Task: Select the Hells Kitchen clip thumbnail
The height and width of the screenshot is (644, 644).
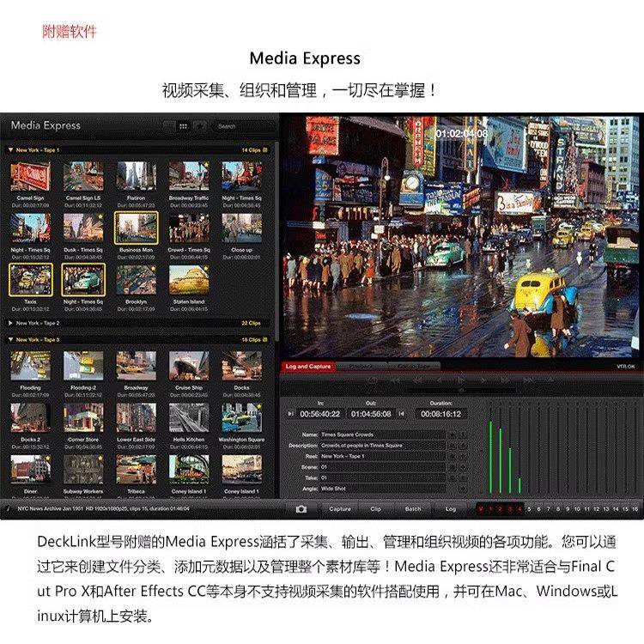Action: click(189, 417)
